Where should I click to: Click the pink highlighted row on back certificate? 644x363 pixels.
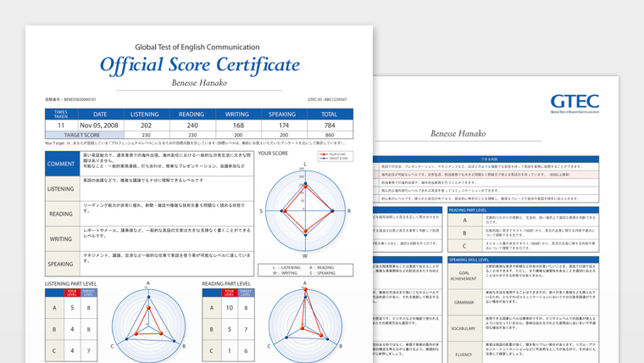486,175
